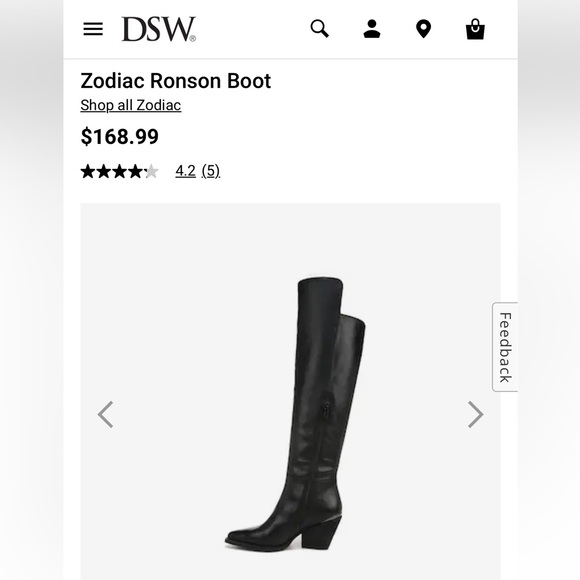View the shopping bag

pos(475,29)
